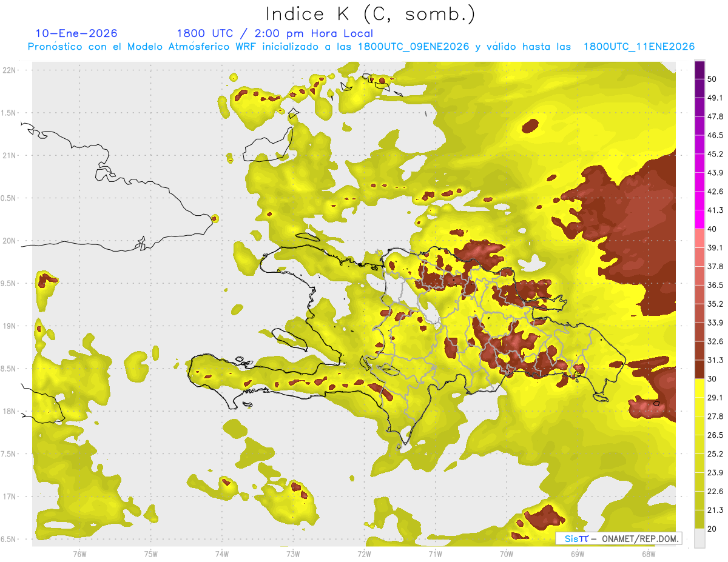The width and height of the screenshot is (728, 562).
Task: Click the longitude axis label "73W"
Action: (x=293, y=554)
